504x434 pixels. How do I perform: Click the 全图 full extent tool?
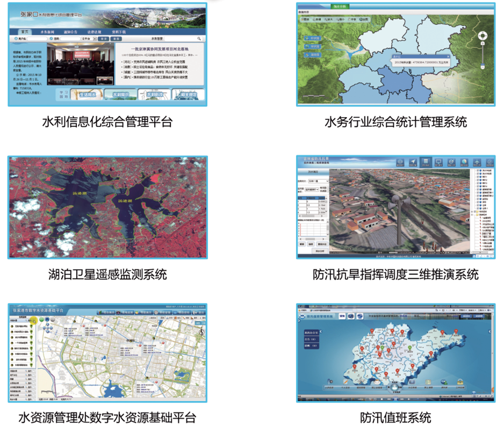tap(363, 19)
